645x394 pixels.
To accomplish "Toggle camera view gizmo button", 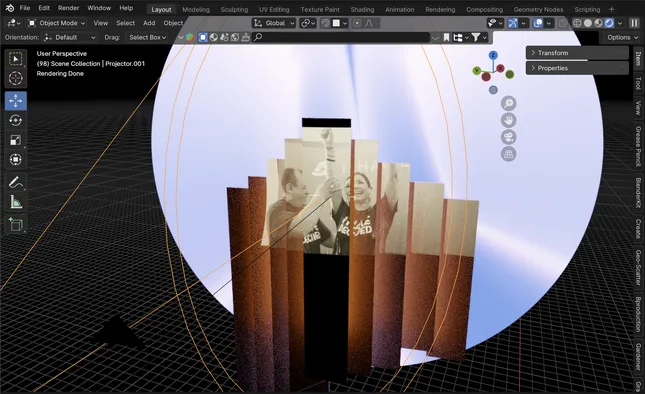I will pos(508,137).
